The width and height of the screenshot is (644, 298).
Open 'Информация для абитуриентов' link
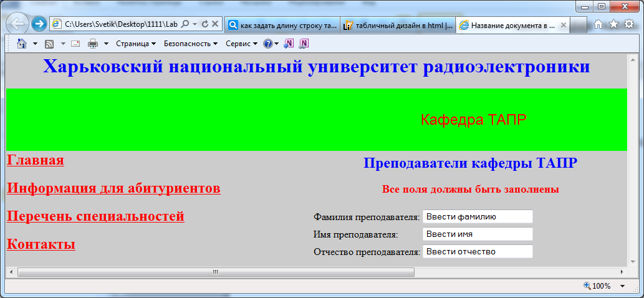(113, 188)
